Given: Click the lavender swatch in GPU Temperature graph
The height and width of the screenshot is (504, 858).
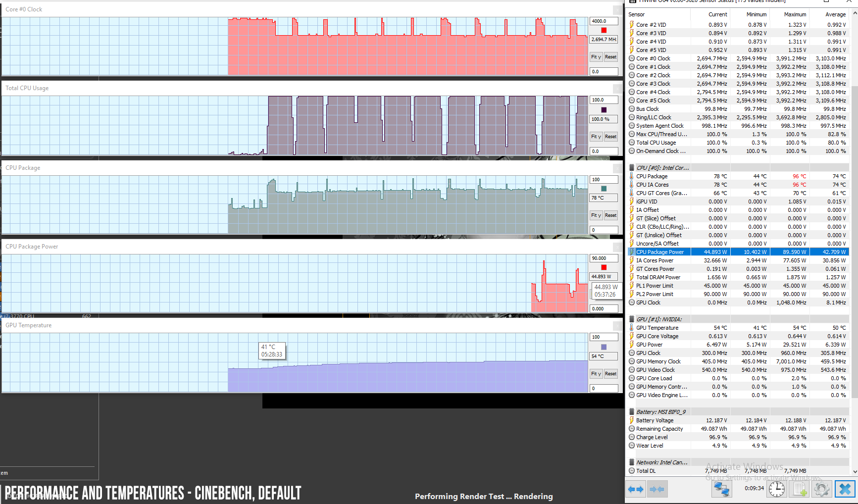Looking at the screenshot, I should [604, 347].
